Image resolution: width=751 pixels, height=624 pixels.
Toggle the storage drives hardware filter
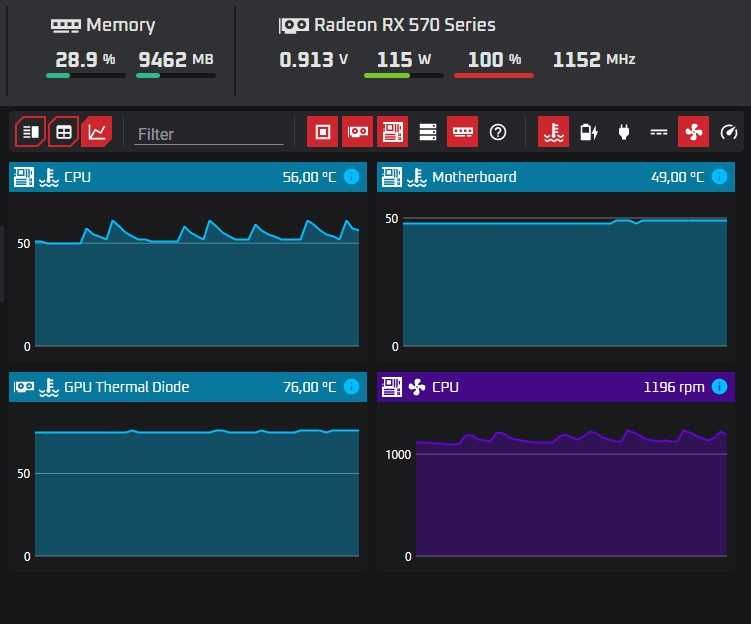(x=428, y=132)
